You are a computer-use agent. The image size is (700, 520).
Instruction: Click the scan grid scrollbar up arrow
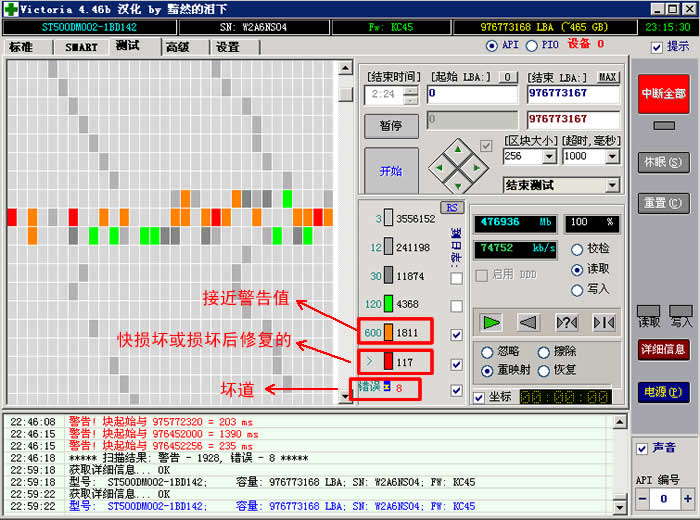pos(345,68)
